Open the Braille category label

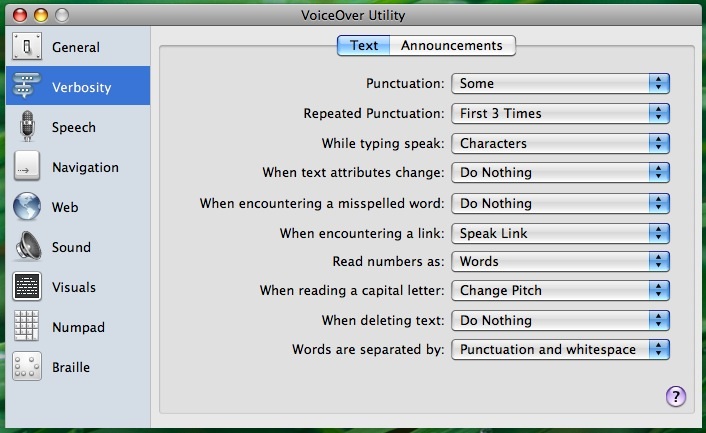point(71,367)
